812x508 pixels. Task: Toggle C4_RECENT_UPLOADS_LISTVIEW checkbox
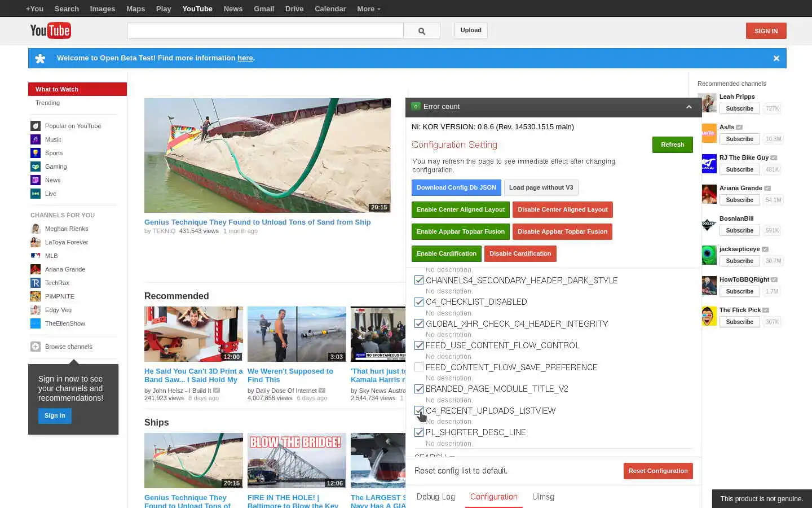(419, 410)
